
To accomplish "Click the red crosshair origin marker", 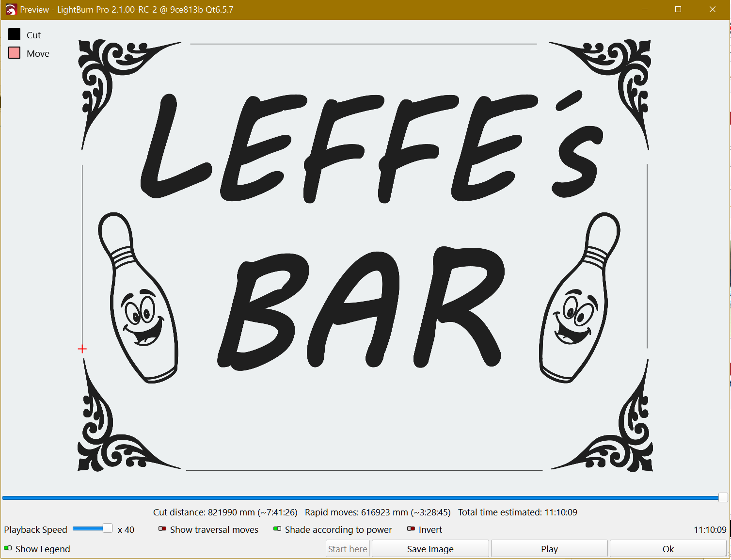I will pyautogui.click(x=82, y=349).
